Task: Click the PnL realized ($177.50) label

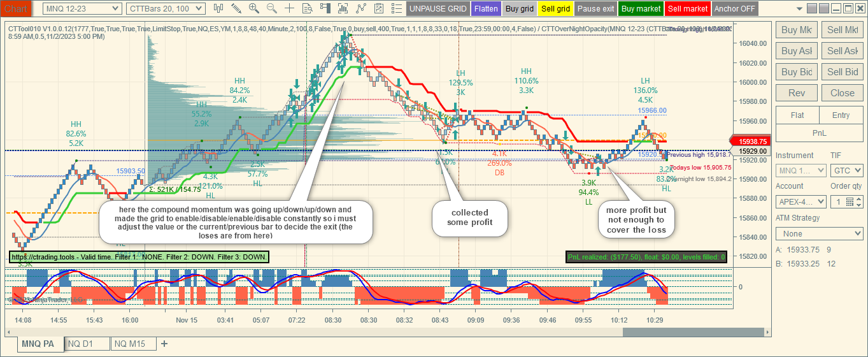Action: tap(646, 257)
